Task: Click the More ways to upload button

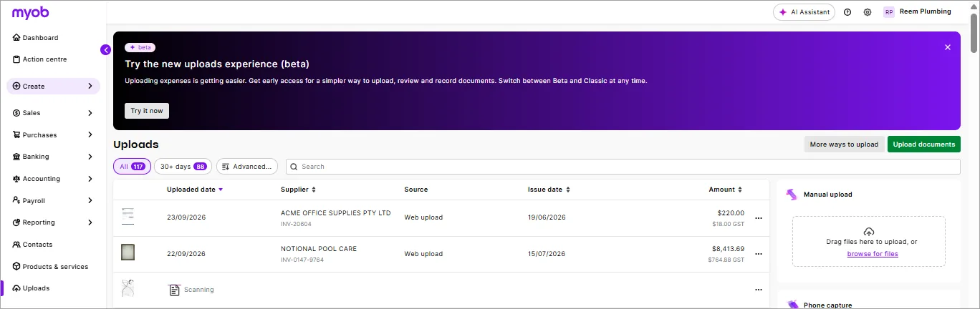Action: tap(844, 144)
